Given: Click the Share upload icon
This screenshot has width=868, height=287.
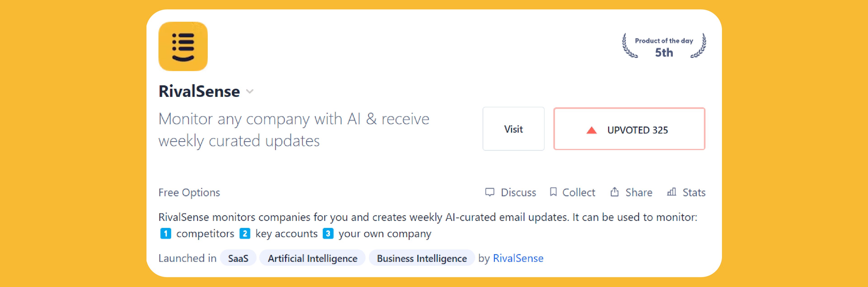Looking at the screenshot, I should tap(615, 192).
